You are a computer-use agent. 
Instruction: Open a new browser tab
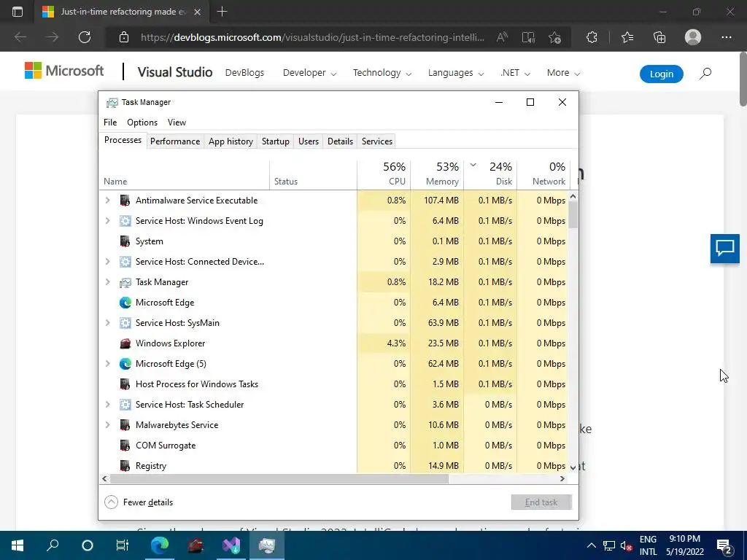pos(222,12)
